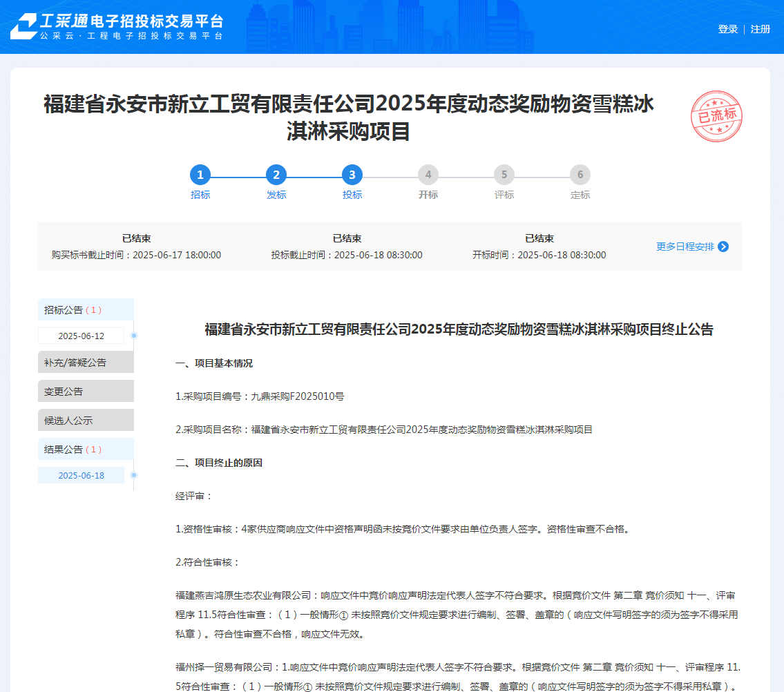Click the 工采通 platform logo

117,26
